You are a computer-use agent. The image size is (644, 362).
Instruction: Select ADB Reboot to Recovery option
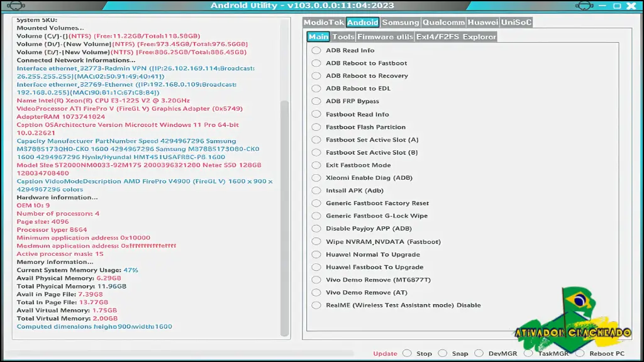click(x=316, y=75)
